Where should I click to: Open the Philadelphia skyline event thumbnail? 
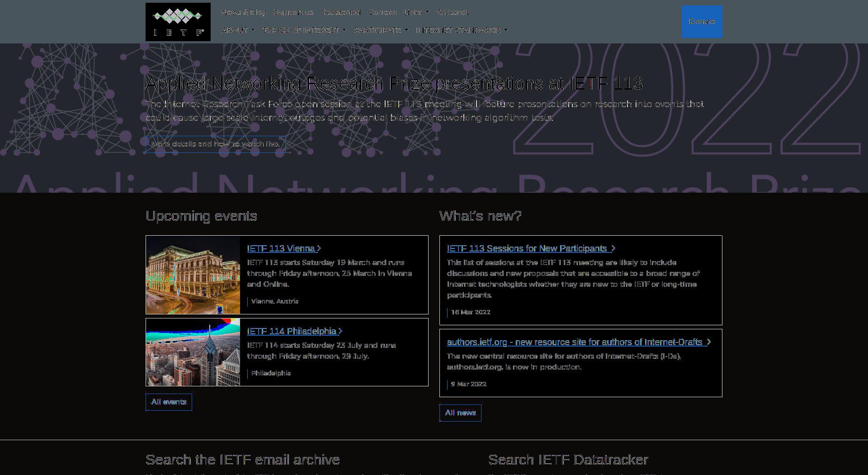click(x=193, y=352)
